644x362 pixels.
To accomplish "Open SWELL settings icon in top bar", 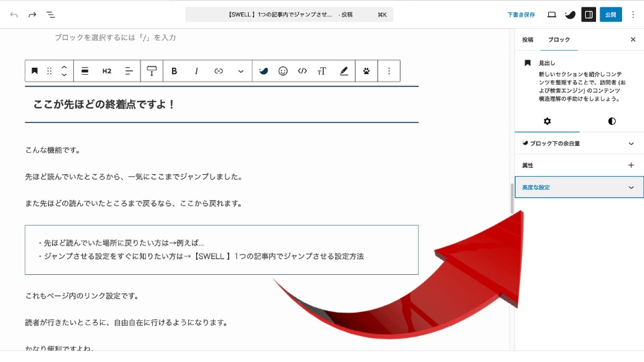I will (x=570, y=15).
